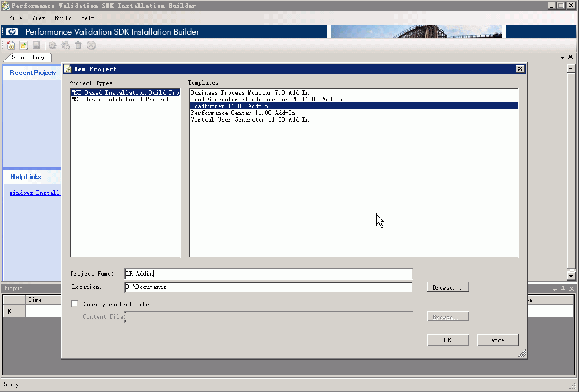Switch to the Start Page tab
The height and width of the screenshot is (392, 579).
click(29, 57)
